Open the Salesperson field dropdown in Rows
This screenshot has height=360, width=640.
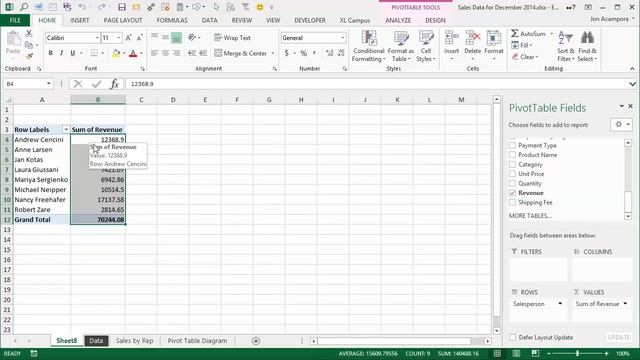(560, 304)
